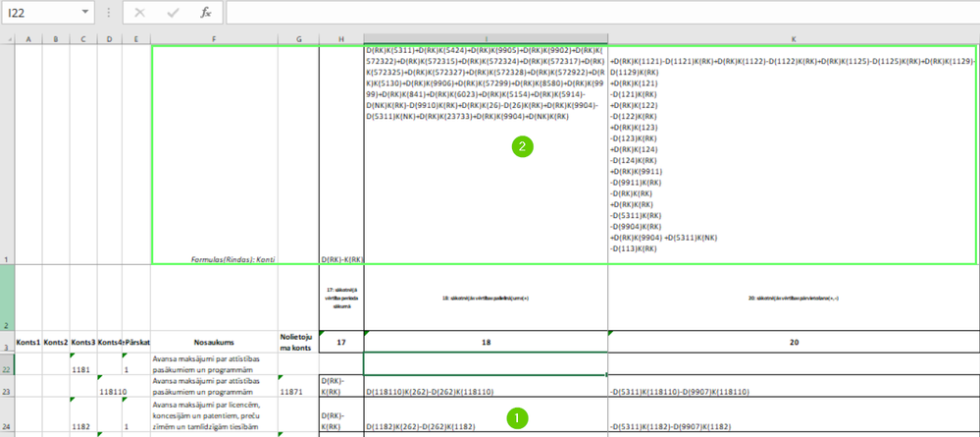Select column E header
Image resolution: width=980 pixels, height=437 pixels.
(x=136, y=39)
